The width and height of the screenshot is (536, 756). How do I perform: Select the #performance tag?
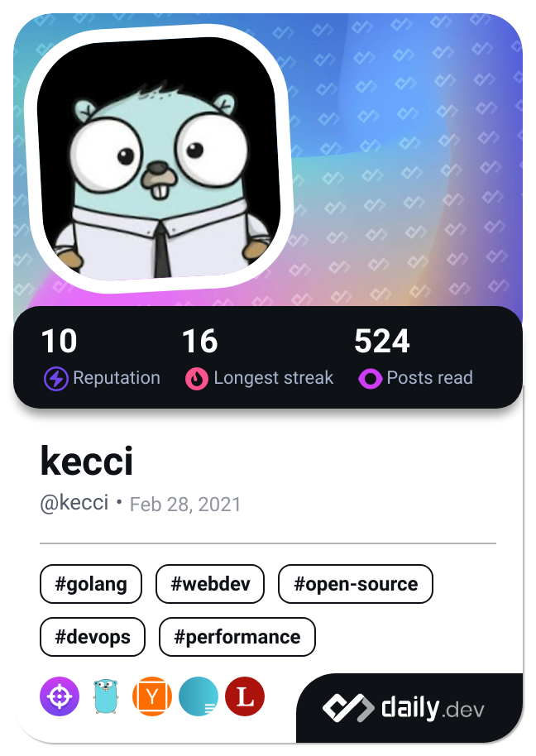237,637
